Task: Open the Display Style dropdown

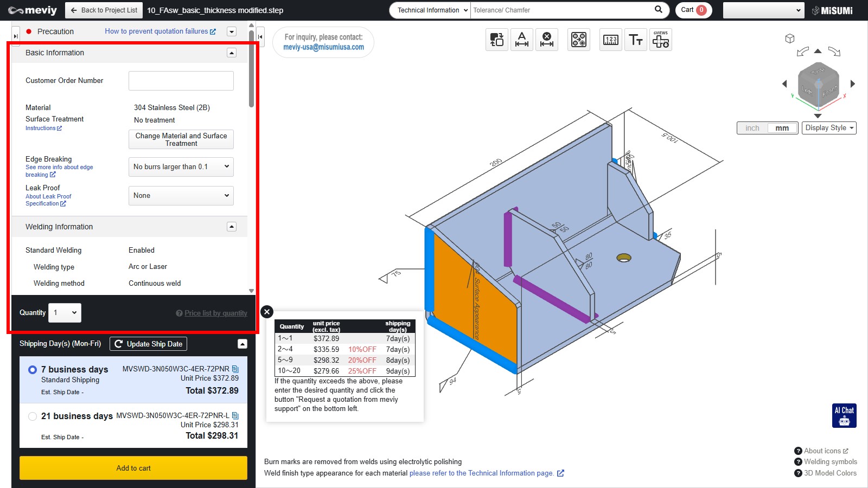Action: coord(828,128)
